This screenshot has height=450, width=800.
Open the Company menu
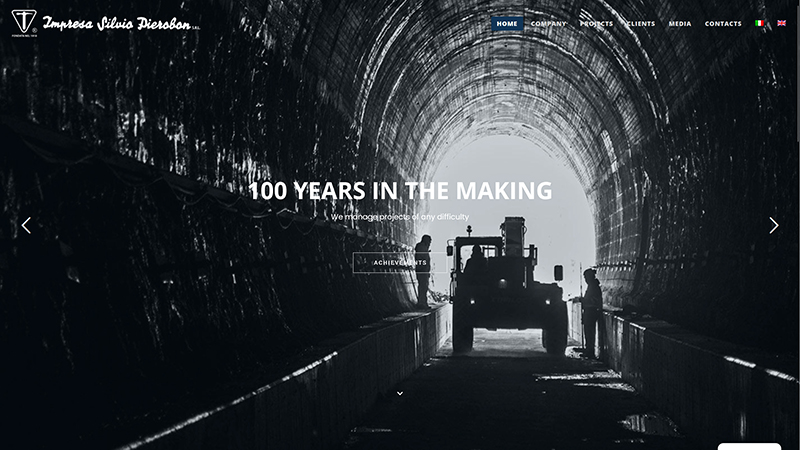click(x=548, y=23)
